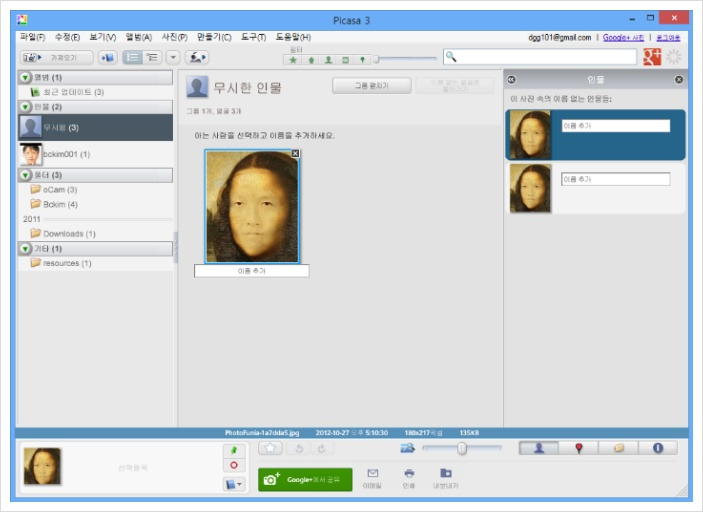Click the add-to-album icon with plus
This screenshot has height=512, width=703.
[x=108, y=57]
